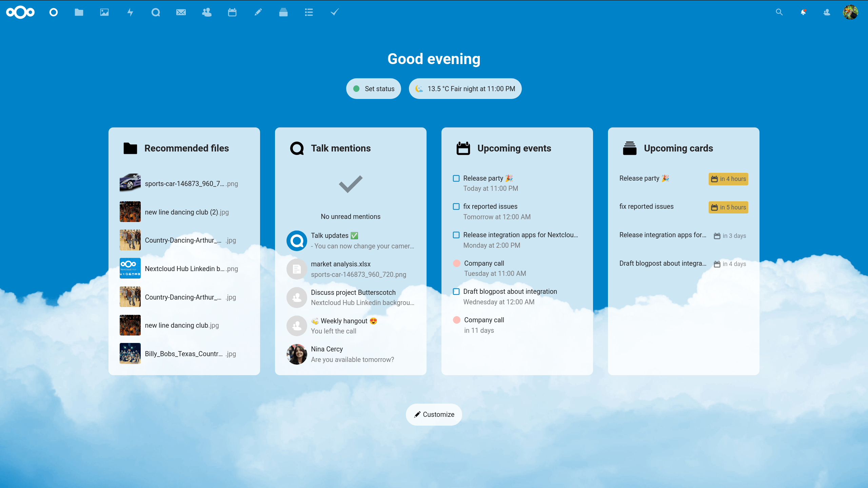Toggle fix reported issues checkbox
Viewport: 868px width, 488px height.
pos(457,206)
